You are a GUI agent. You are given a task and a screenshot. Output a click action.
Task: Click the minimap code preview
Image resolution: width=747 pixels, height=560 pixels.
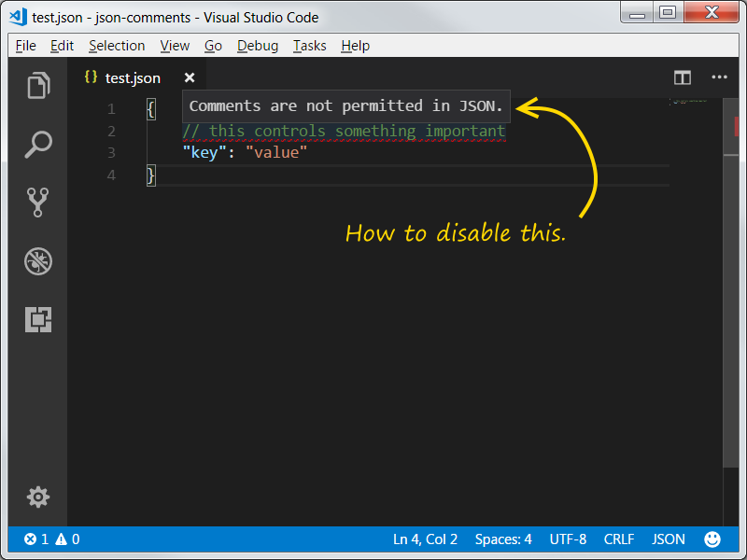690,101
